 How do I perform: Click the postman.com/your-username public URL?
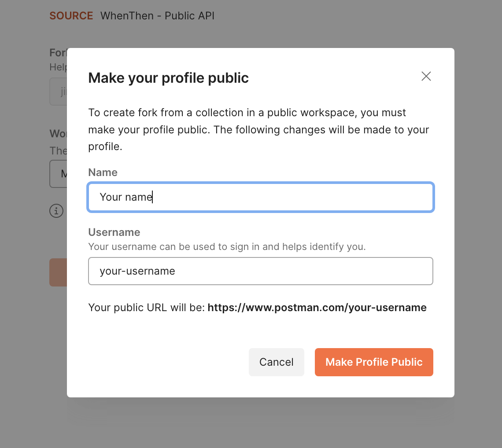pos(317,307)
